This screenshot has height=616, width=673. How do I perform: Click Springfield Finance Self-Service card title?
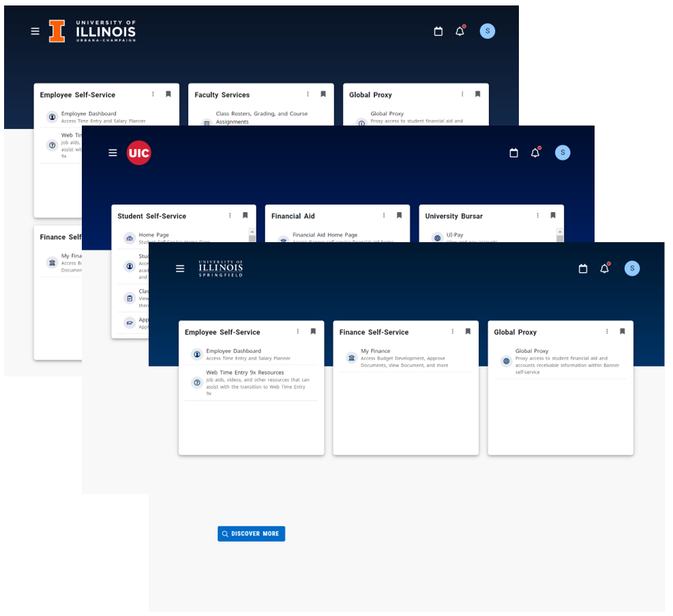click(374, 332)
